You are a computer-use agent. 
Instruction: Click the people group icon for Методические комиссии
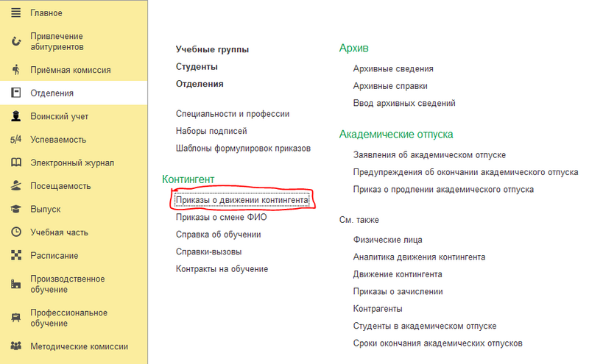15,346
